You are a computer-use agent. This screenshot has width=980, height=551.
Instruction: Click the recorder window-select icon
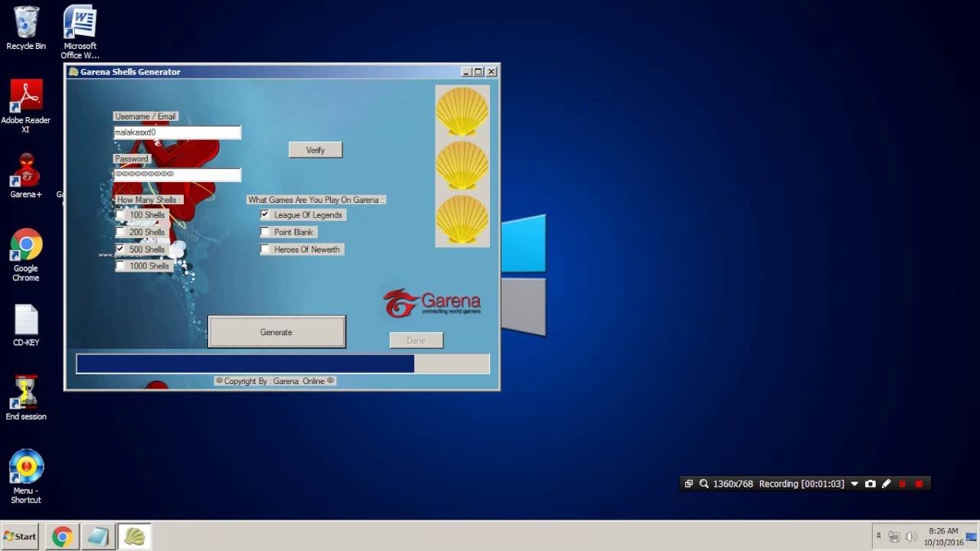tap(688, 484)
